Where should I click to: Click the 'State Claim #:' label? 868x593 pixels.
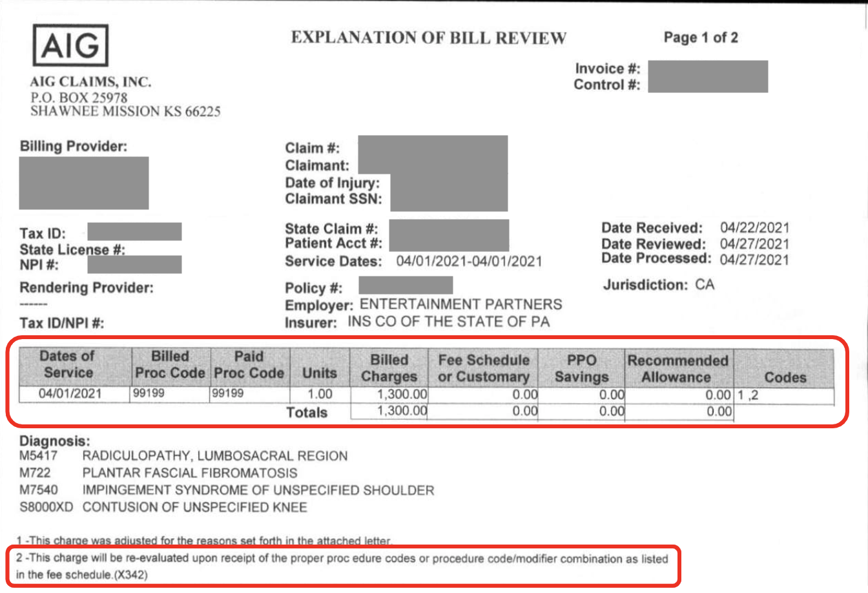[332, 229]
